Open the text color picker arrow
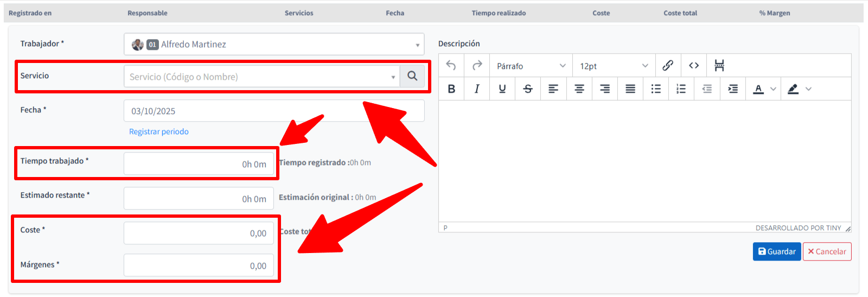Screen dimensions: 868x297 point(773,89)
